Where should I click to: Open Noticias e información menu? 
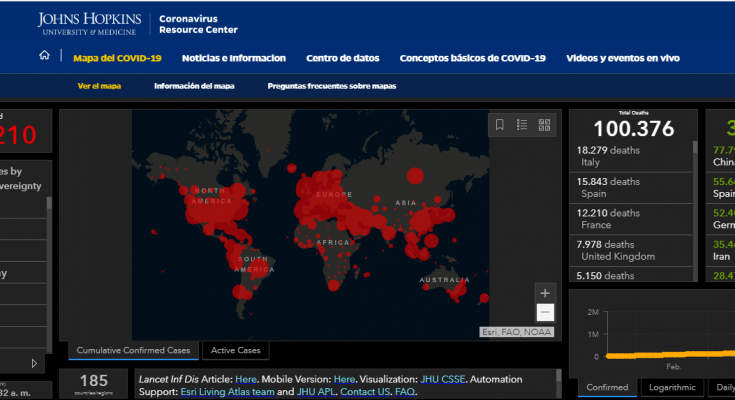click(x=233, y=58)
